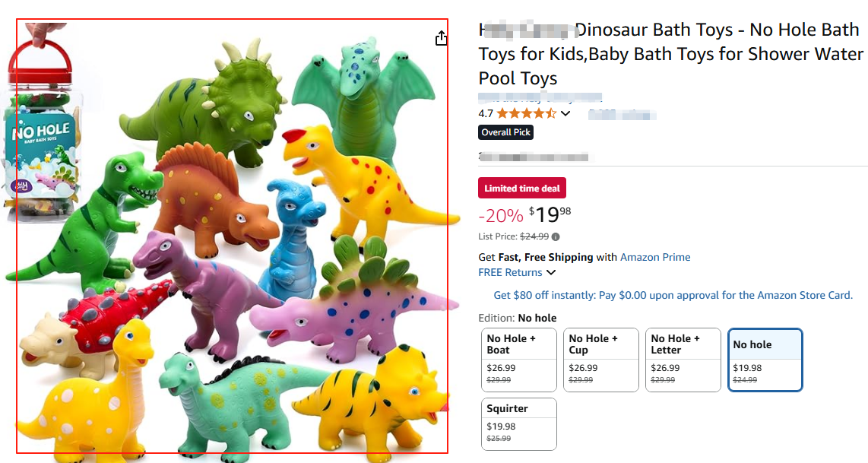Viewport: 868px width, 463px height.
Task: Click the List Price info icon
Action: click(x=556, y=236)
